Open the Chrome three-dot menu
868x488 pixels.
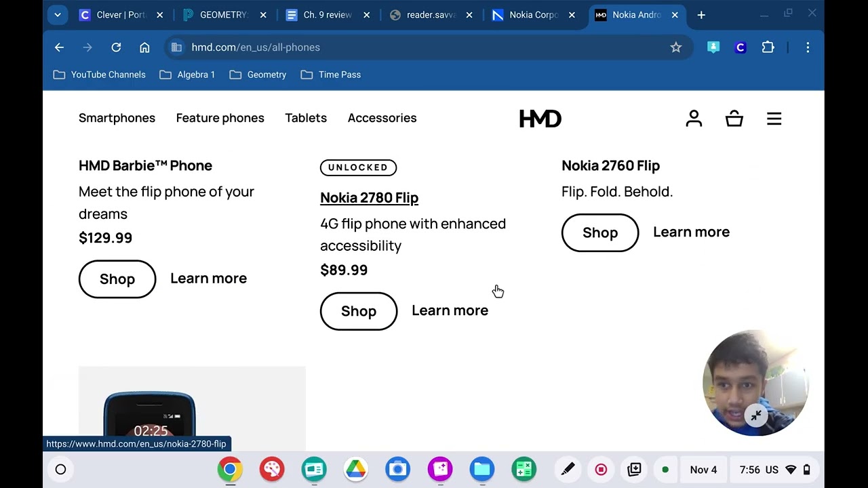coord(808,47)
